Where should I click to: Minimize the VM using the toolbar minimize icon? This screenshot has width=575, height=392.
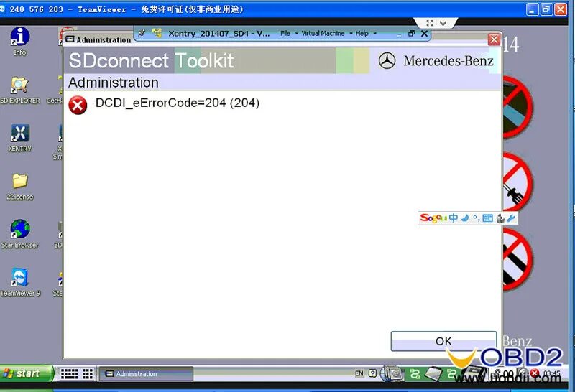(x=400, y=35)
